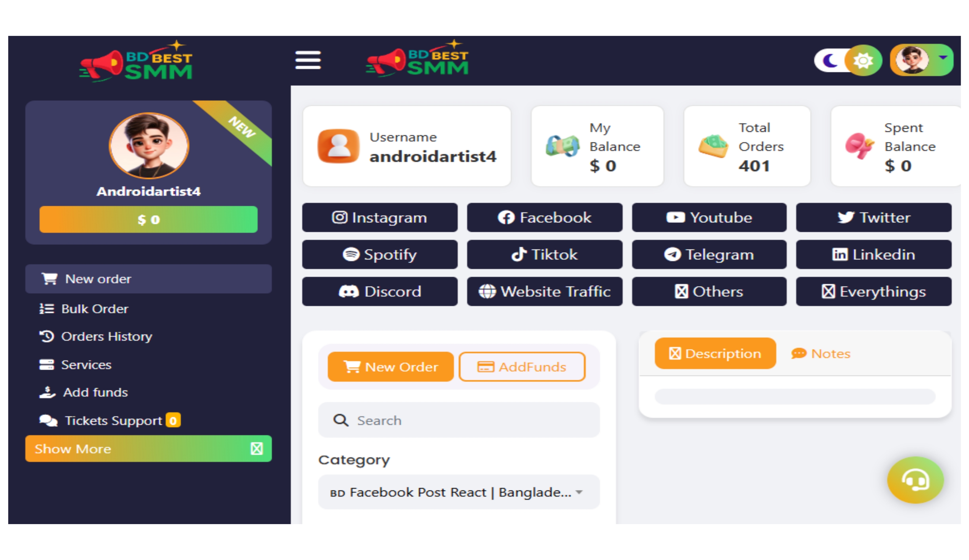Viewport: 969px width, 560px height.
Task: Open the hamburger menu icon
Action: (x=308, y=60)
